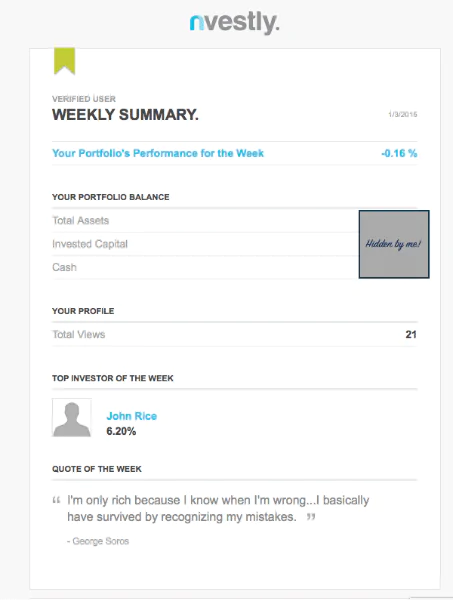Screen dimensions: 453x600
Task: Click the TOP INVESTOR OF THE WEEK heading
Action: pyautogui.click(x=113, y=378)
